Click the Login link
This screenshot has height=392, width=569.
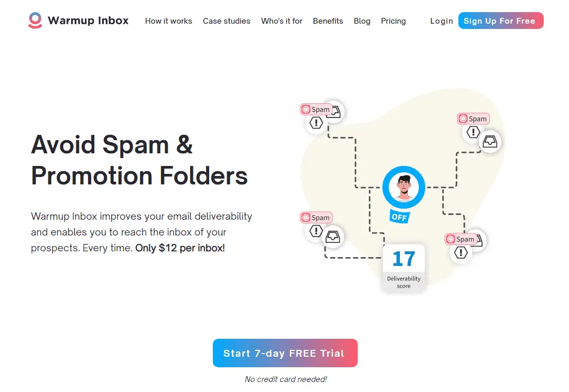(442, 21)
